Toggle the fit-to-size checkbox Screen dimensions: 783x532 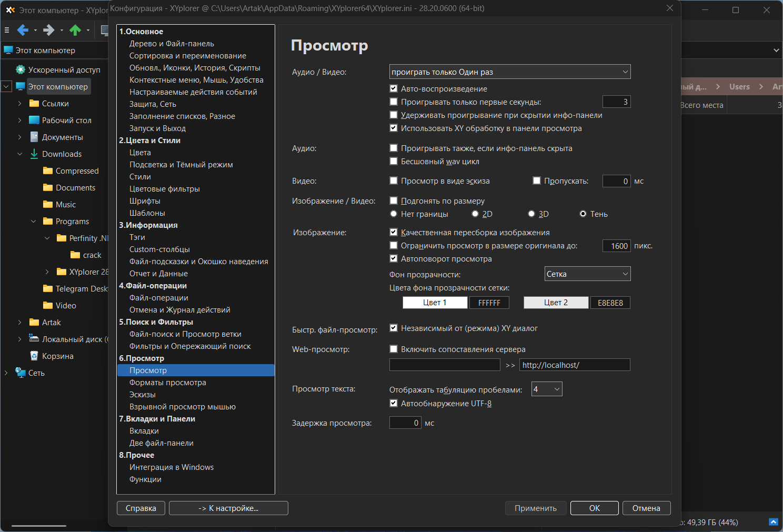394,200
